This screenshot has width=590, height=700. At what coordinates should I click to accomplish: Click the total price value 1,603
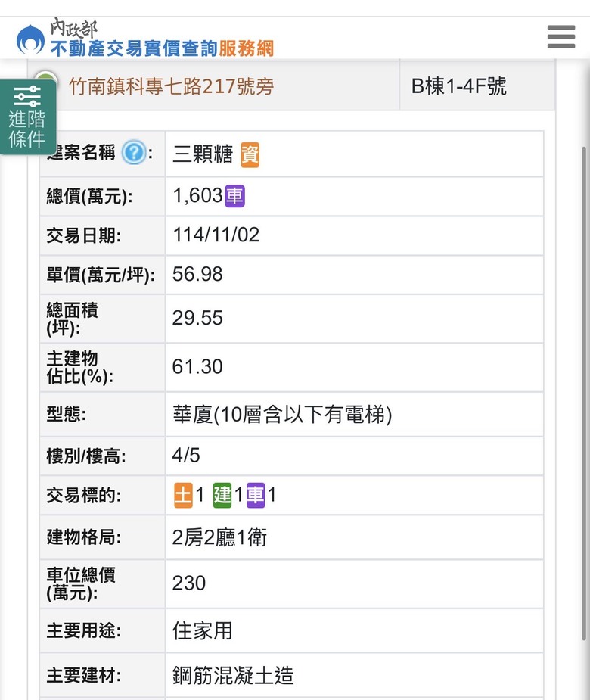click(x=197, y=196)
